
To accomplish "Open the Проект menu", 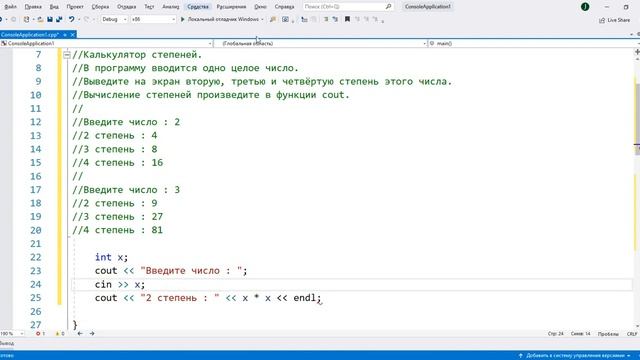I will pos(75,7).
